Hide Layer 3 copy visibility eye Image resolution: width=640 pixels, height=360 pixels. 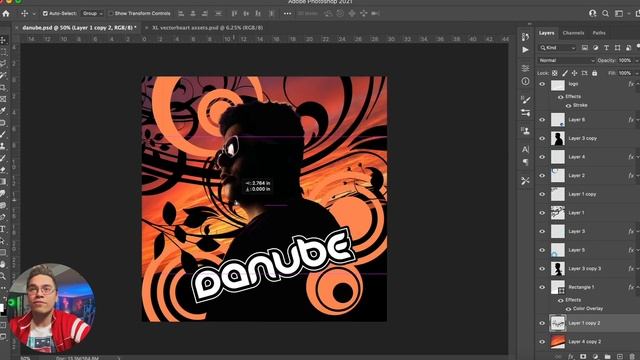[542, 138]
